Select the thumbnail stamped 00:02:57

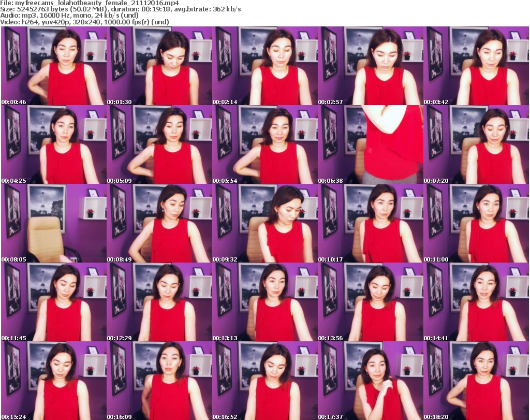[371, 66]
